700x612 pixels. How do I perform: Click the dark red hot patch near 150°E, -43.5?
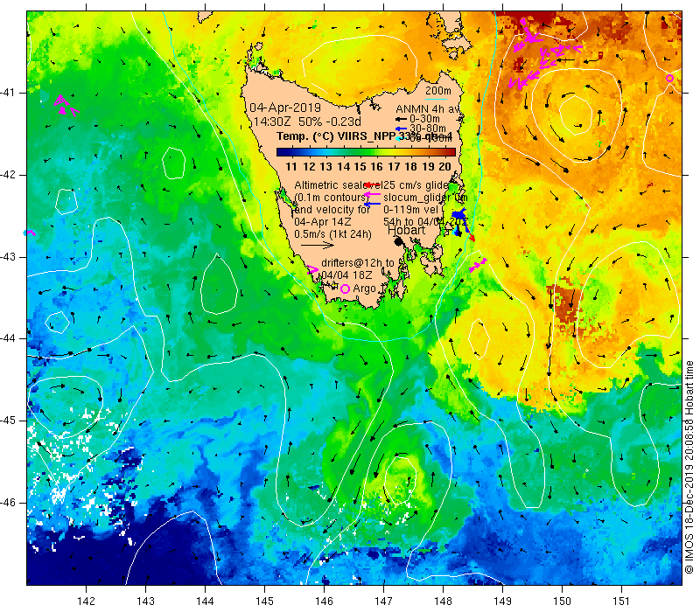click(565, 303)
